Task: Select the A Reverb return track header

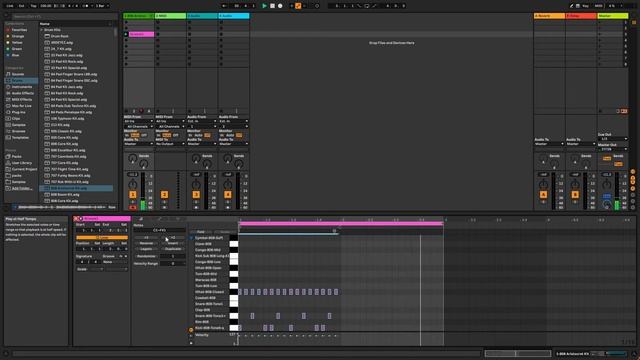Action: (x=549, y=16)
